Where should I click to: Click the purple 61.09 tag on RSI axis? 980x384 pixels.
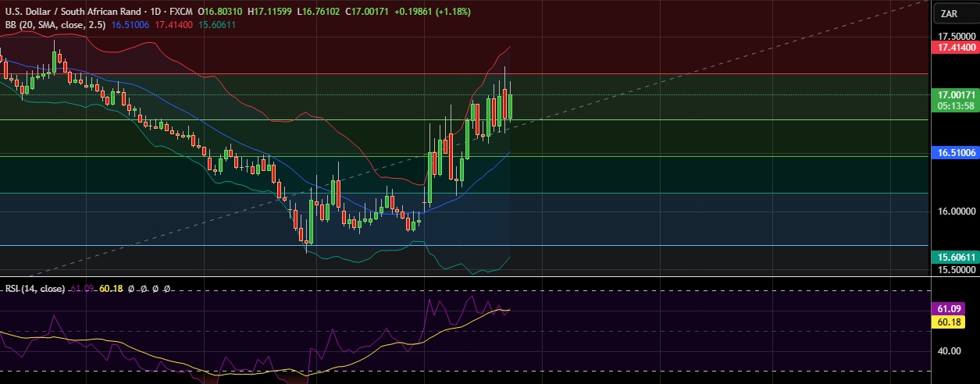pos(949,309)
